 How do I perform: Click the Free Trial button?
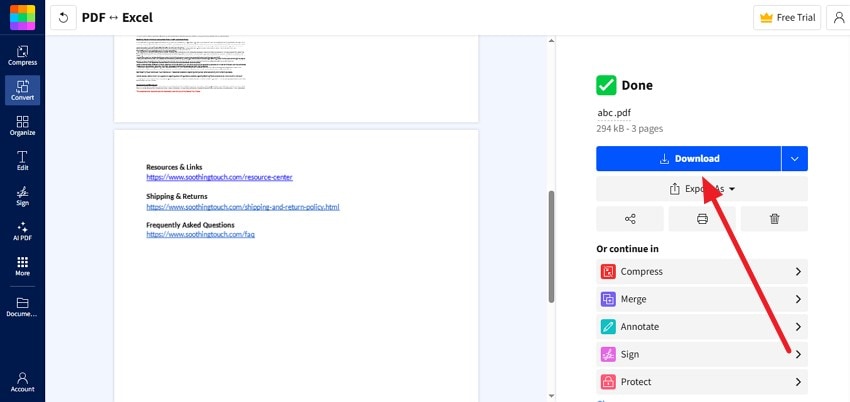click(787, 18)
